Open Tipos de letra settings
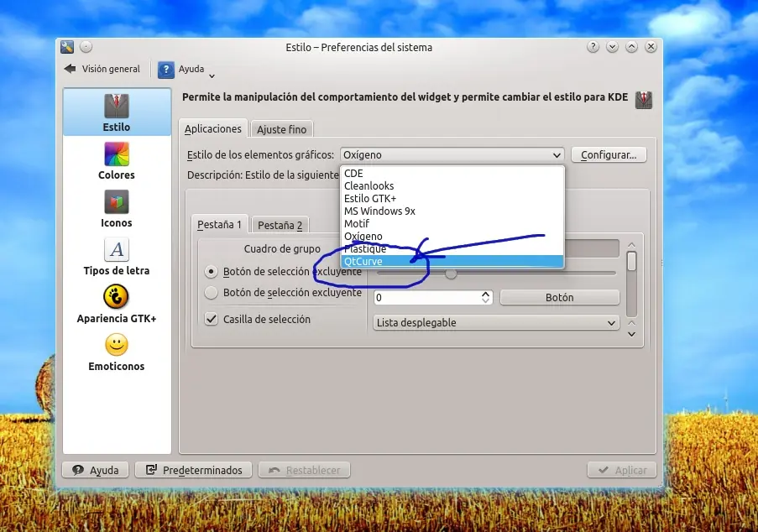Image resolution: width=758 pixels, height=532 pixels. pos(117,257)
